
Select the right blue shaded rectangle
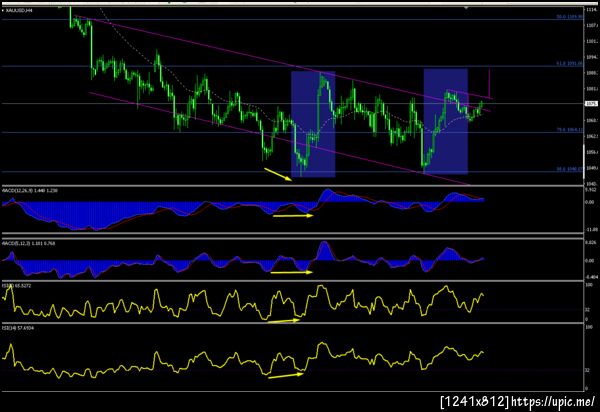pos(445,121)
